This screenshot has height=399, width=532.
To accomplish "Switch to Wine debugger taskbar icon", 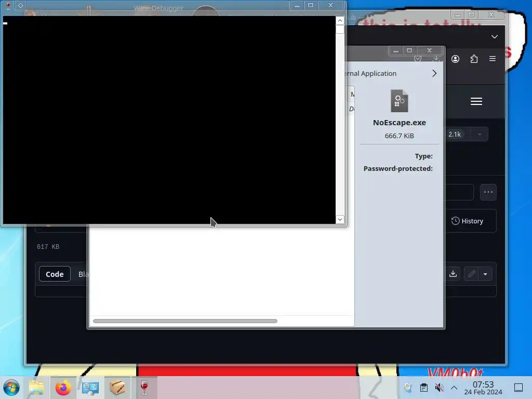I will 144,387.
